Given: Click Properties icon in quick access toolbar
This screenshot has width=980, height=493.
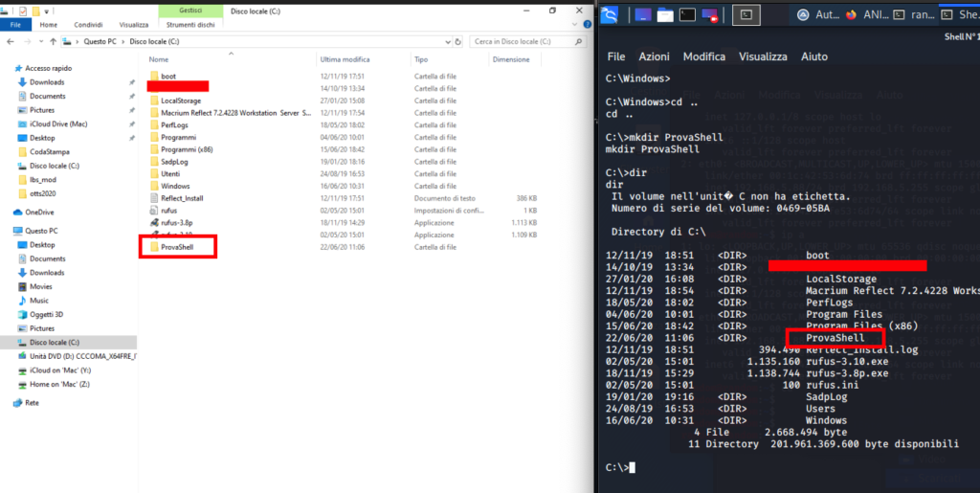Looking at the screenshot, I should 23,11.
